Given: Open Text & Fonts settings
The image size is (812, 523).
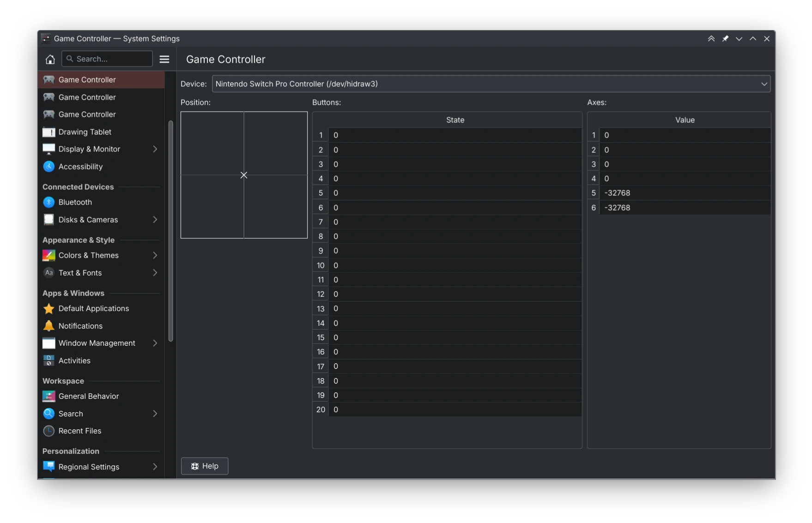Looking at the screenshot, I should 101,273.
